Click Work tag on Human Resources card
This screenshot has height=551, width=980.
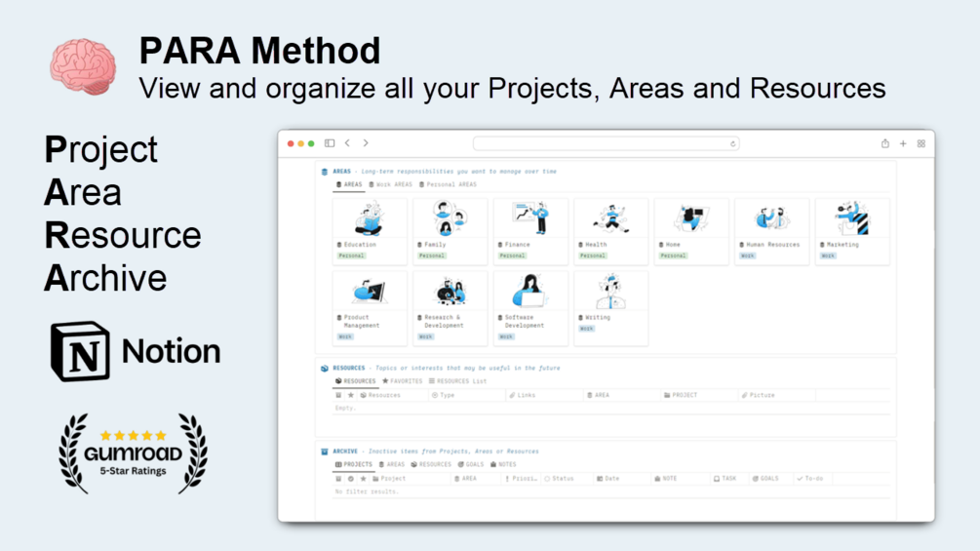748,256
